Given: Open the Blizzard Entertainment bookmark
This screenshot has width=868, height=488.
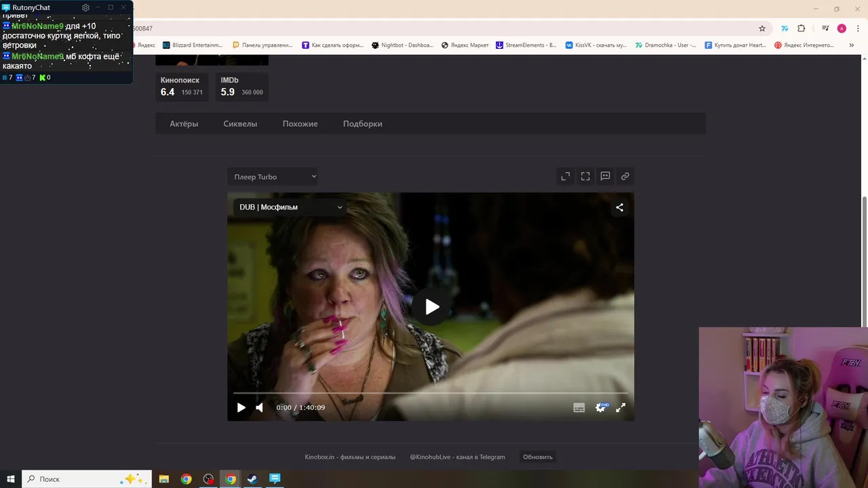Looking at the screenshot, I should click(x=193, y=45).
